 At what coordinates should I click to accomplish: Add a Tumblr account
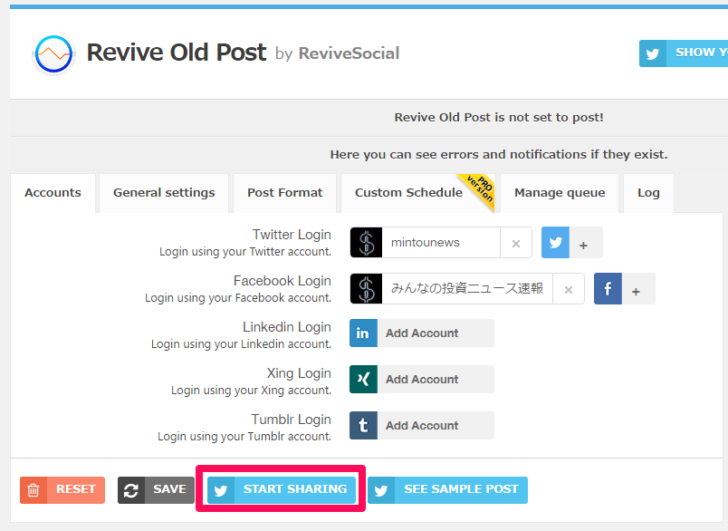coord(422,425)
